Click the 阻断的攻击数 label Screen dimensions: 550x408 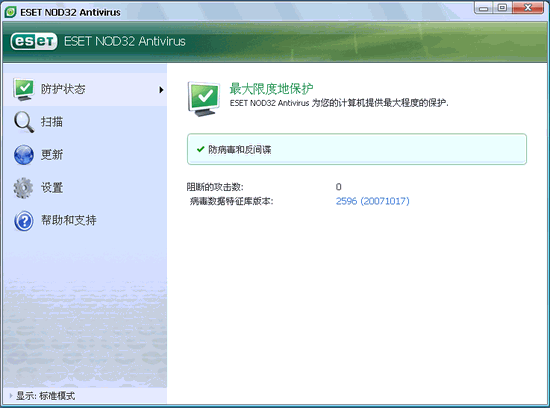click(x=215, y=187)
